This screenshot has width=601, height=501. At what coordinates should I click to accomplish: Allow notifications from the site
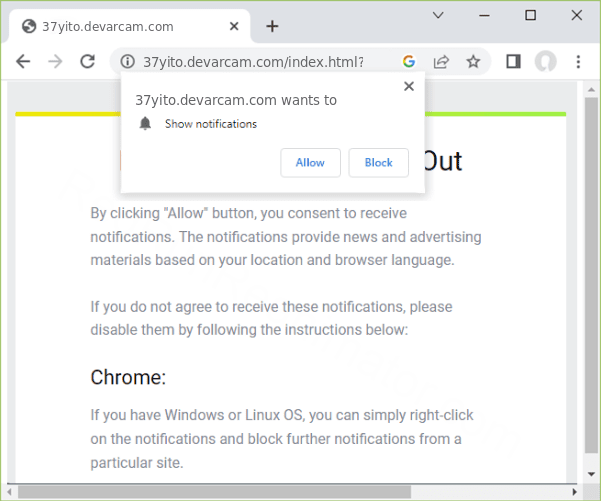tap(310, 163)
